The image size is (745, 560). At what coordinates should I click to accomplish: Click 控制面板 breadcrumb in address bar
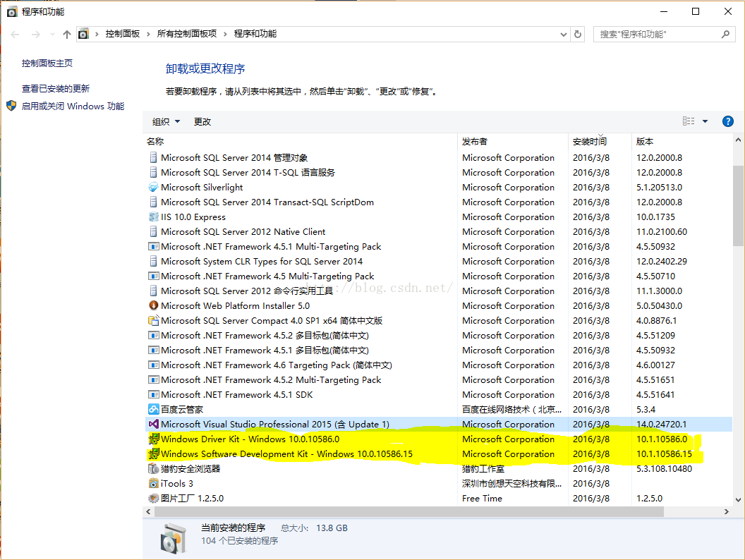(123, 34)
